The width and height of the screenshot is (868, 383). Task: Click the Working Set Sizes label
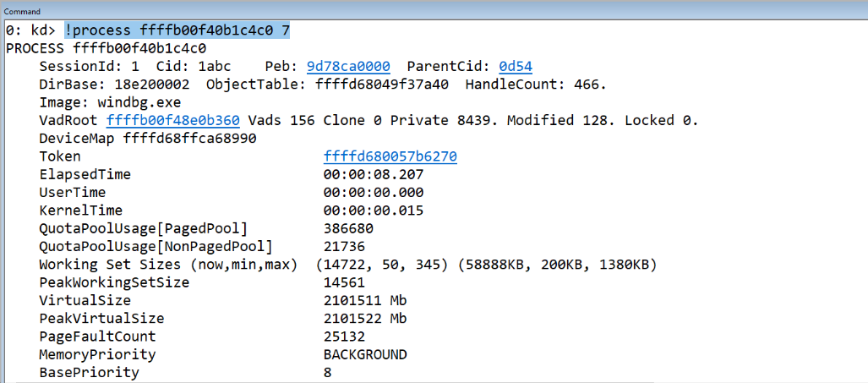point(169,265)
